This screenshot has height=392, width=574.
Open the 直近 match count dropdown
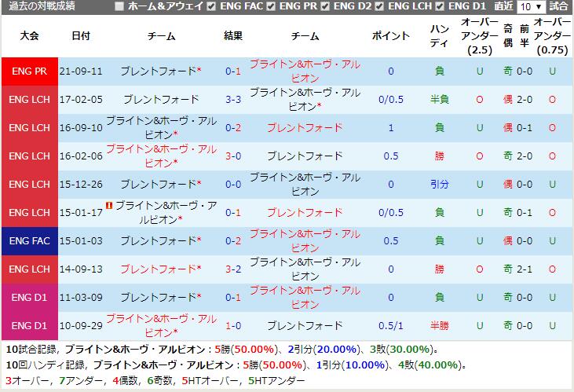531,6
